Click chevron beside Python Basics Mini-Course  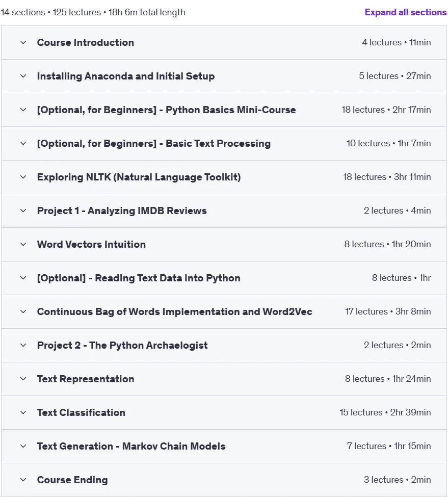click(23, 110)
